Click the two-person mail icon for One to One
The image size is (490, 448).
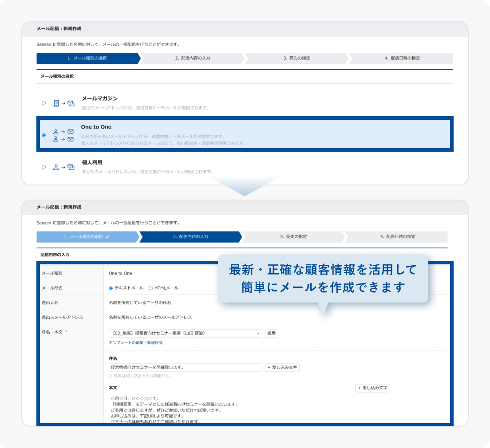63,135
